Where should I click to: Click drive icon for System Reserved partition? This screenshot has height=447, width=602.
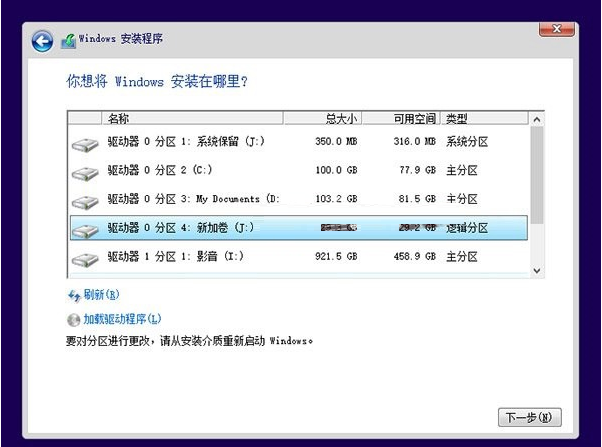85,145
